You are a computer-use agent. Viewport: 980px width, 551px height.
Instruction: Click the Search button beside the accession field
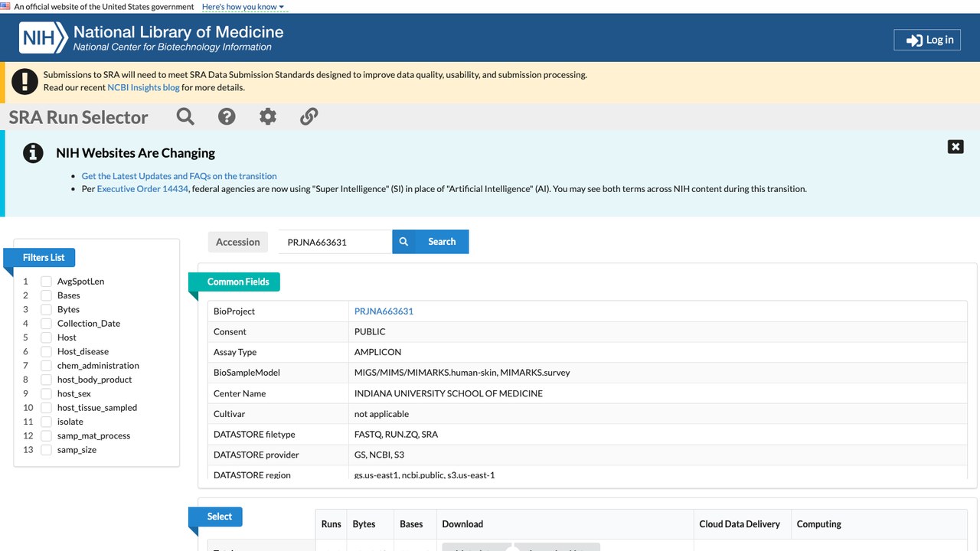pyautogui.click(x=430, y=242)
